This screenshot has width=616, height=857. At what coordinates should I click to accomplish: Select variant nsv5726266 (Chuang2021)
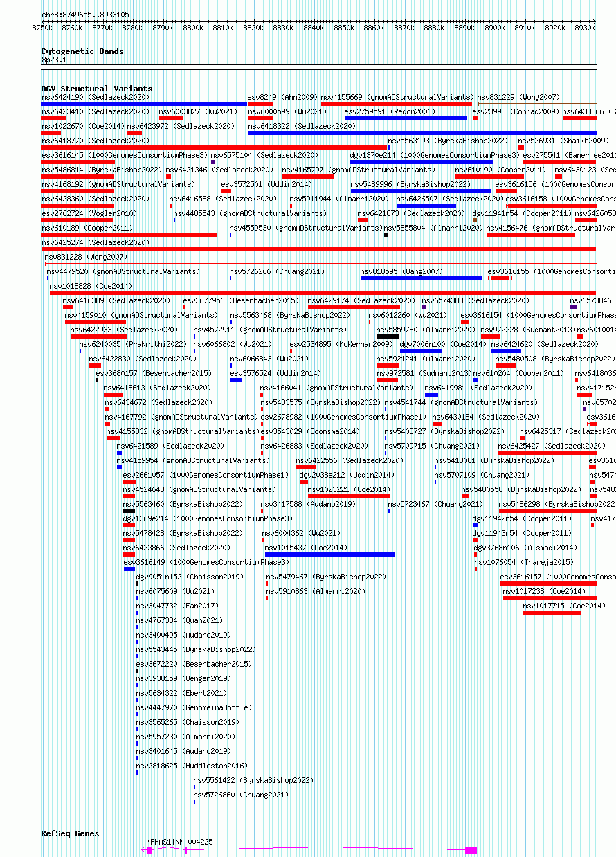[x=277, y=271]
